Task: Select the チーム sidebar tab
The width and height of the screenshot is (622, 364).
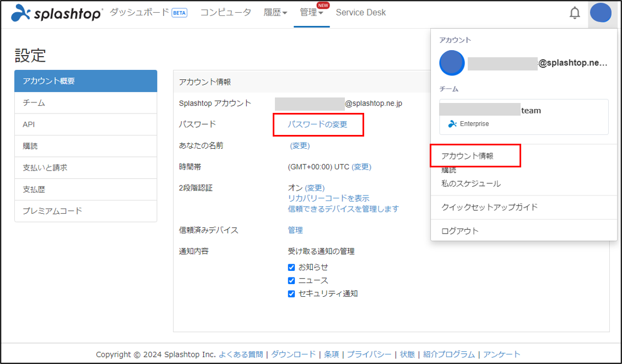Action: (86, 102)
